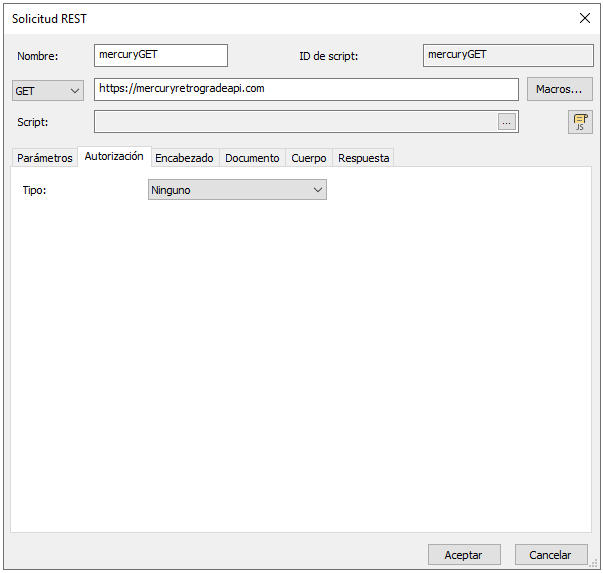This screenshot has width=603, height=573.
Task: Go to the Documento tab
Action: coord(252,158)
